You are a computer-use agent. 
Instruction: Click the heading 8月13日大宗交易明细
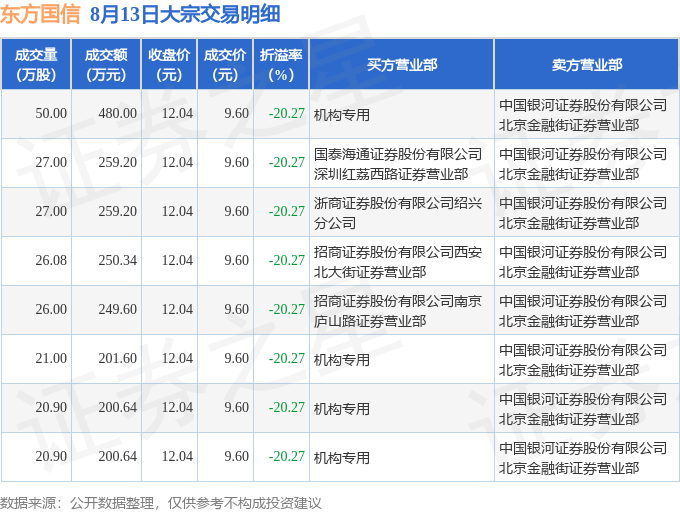185,14
